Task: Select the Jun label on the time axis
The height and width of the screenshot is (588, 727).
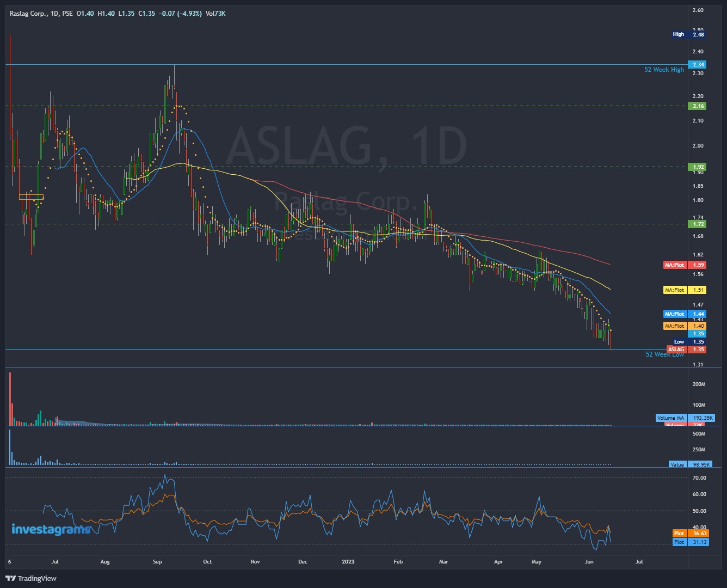Action: (x=589, y=561)
